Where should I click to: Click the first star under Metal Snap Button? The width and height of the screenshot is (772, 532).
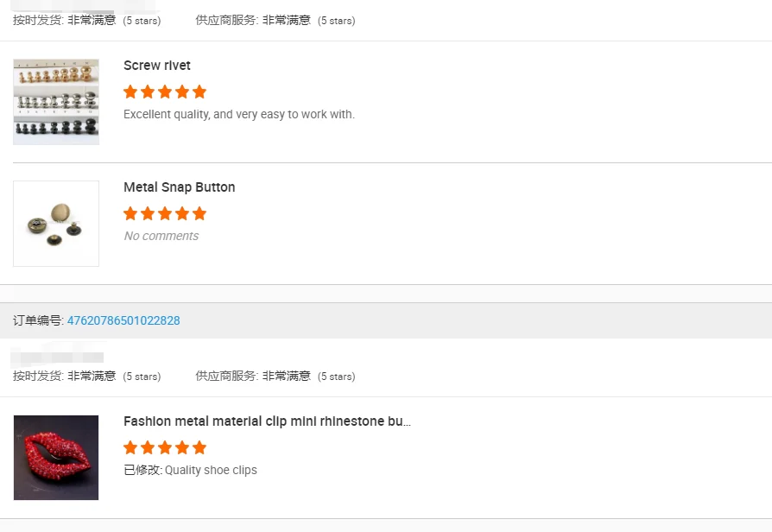coord(130,213)
